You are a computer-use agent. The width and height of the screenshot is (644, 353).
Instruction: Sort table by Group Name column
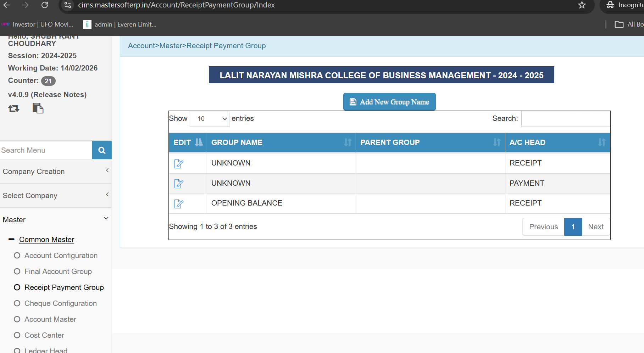click(281, 142)
